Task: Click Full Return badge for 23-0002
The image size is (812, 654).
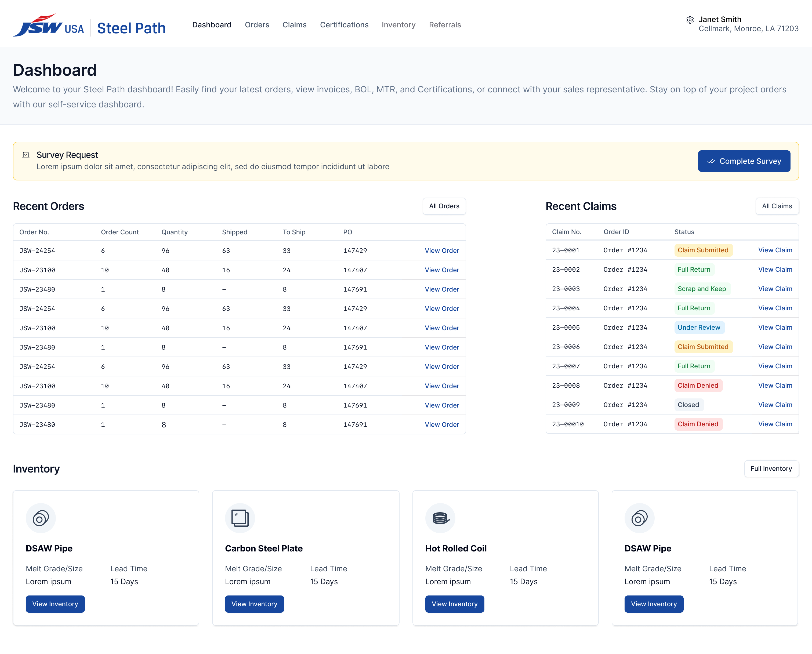Action: [x=694, y=269]
